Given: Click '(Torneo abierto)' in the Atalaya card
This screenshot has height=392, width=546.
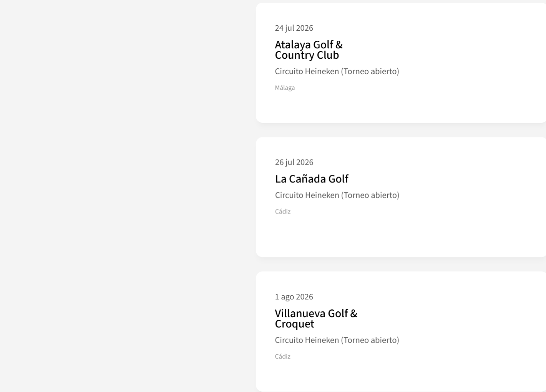Looking at the screenshot, I should pyautogui.click(x=370, y=71).
